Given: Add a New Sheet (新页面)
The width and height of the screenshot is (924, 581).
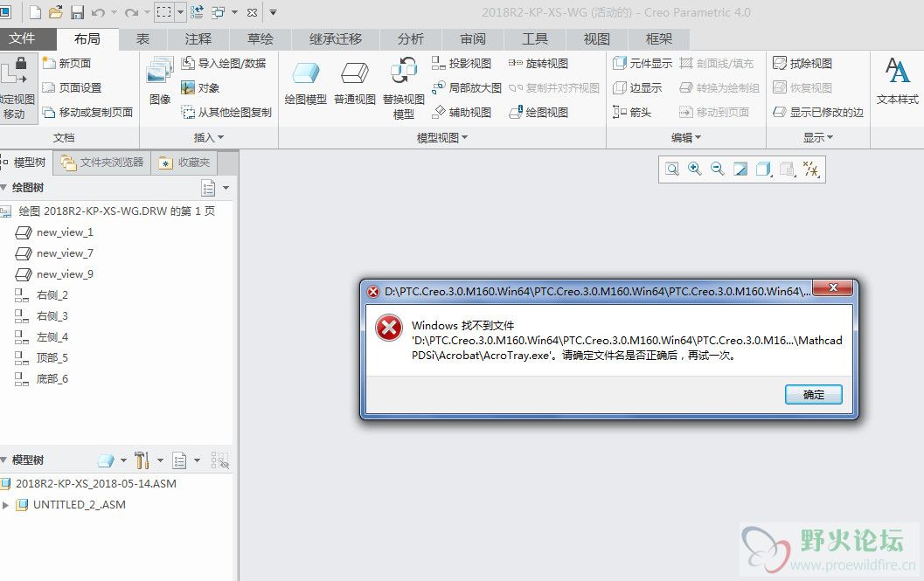Looking at the screenshot, I should click(x=66, y=63).
